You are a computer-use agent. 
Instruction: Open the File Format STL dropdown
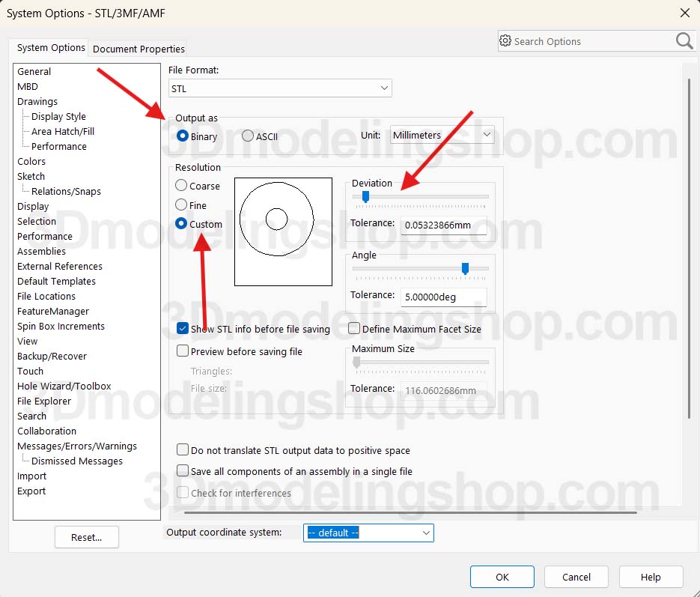280,88
